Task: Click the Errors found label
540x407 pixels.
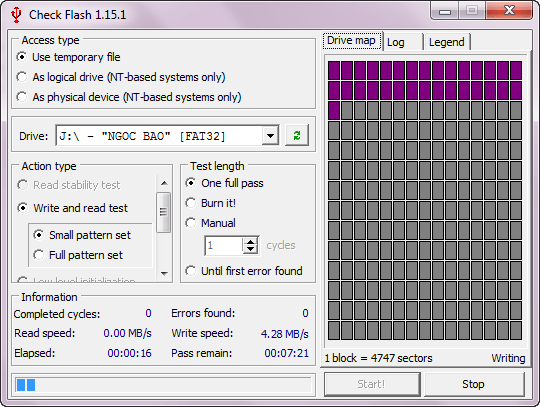Action: coord(203,313)
